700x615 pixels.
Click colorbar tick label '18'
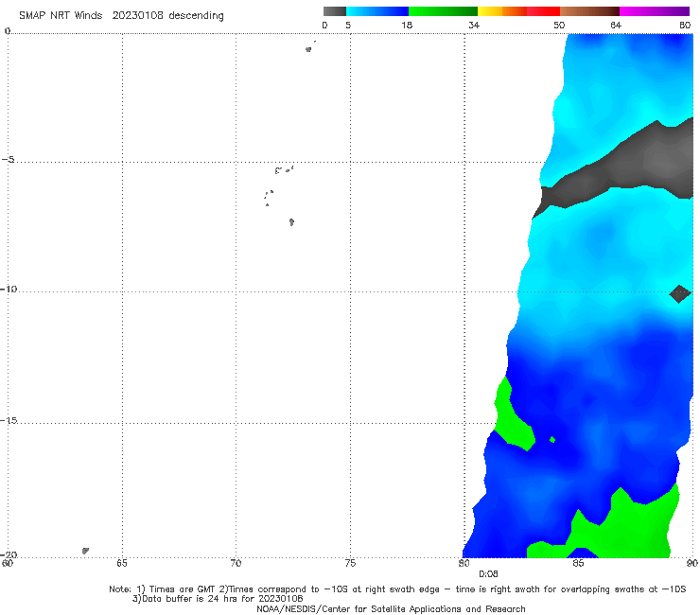click(407, 26)
